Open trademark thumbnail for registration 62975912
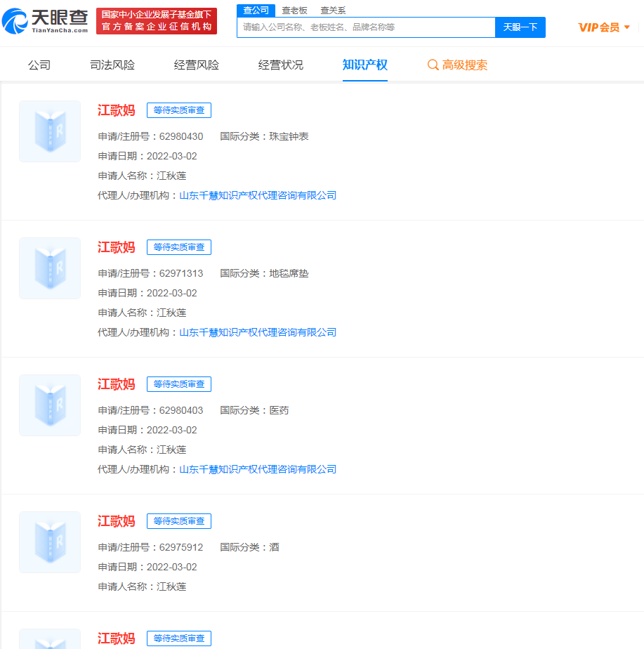 tap(50, 542)
